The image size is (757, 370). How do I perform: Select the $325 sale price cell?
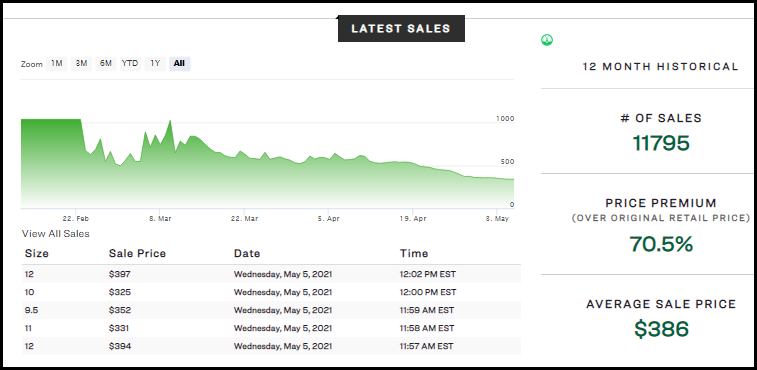(120, 292)
